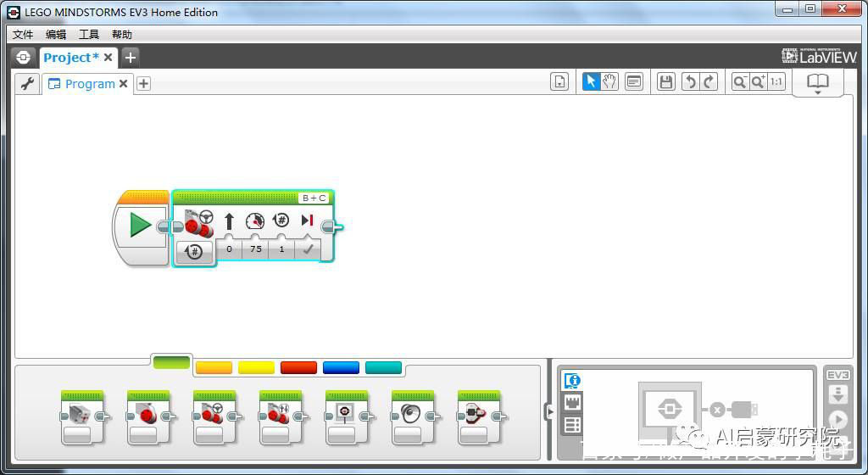Open the 编辑 menu
Image resolution: width=868 pixels, height=475 pixels.
pos(56,34)
